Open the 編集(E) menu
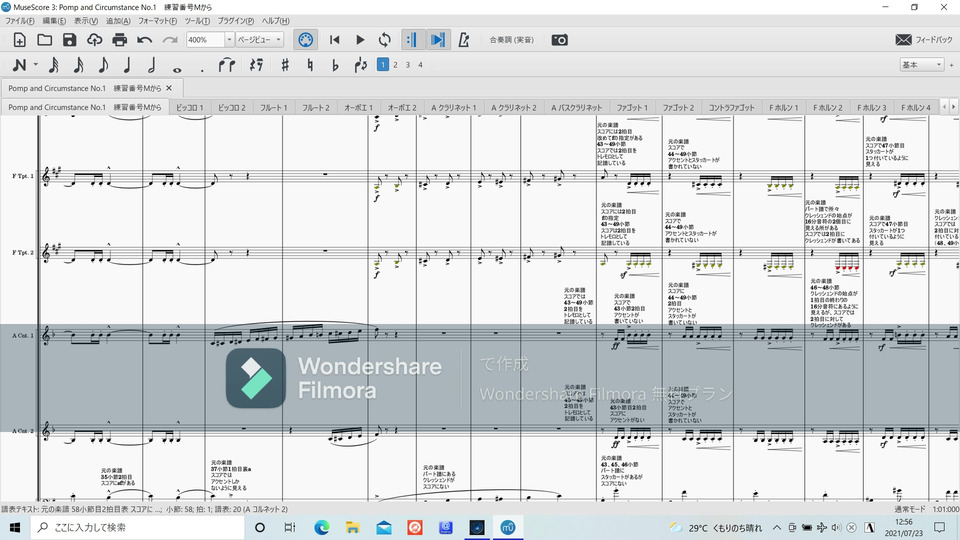The width and height of the screenshot is (960, 540). [x=54, y=21]
